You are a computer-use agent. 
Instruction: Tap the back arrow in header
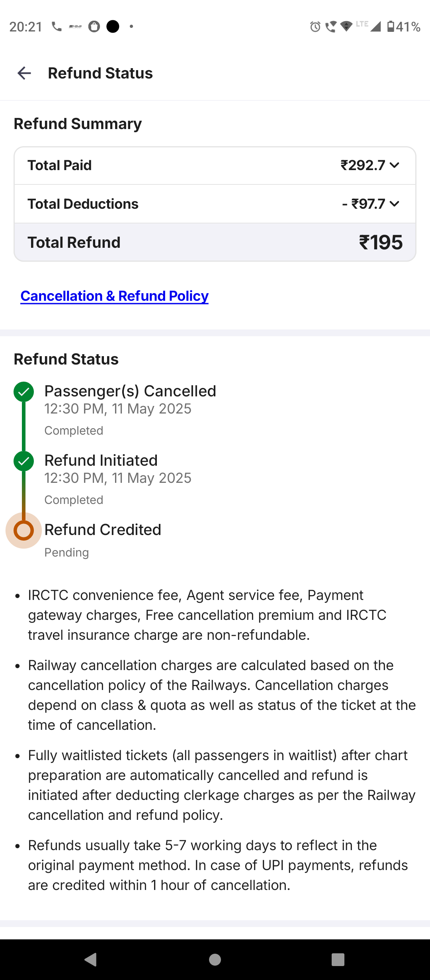point(24,73)
